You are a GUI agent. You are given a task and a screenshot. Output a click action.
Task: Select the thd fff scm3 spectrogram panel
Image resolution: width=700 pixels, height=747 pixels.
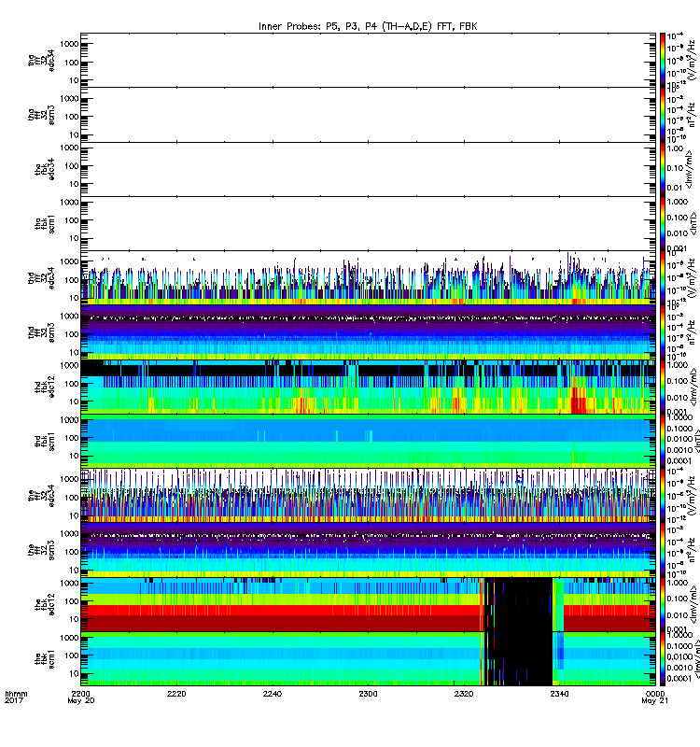[368, 332]
